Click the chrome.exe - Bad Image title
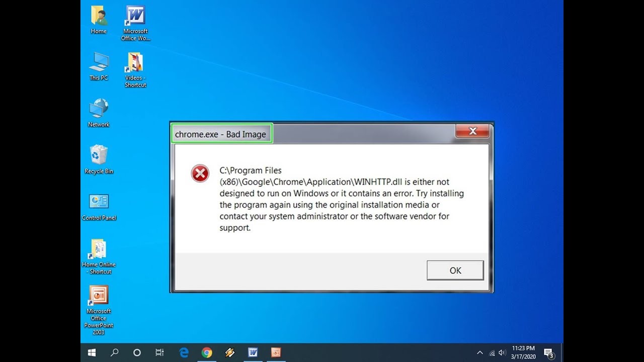This screenshot has width=644, height=362. tap(220, 134)
